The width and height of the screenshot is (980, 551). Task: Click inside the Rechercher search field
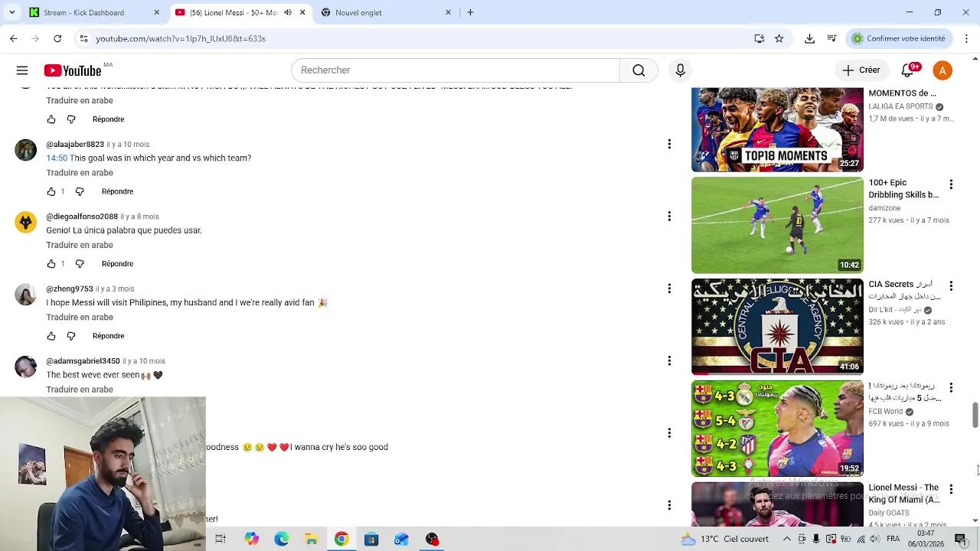(x=456, y=70)
